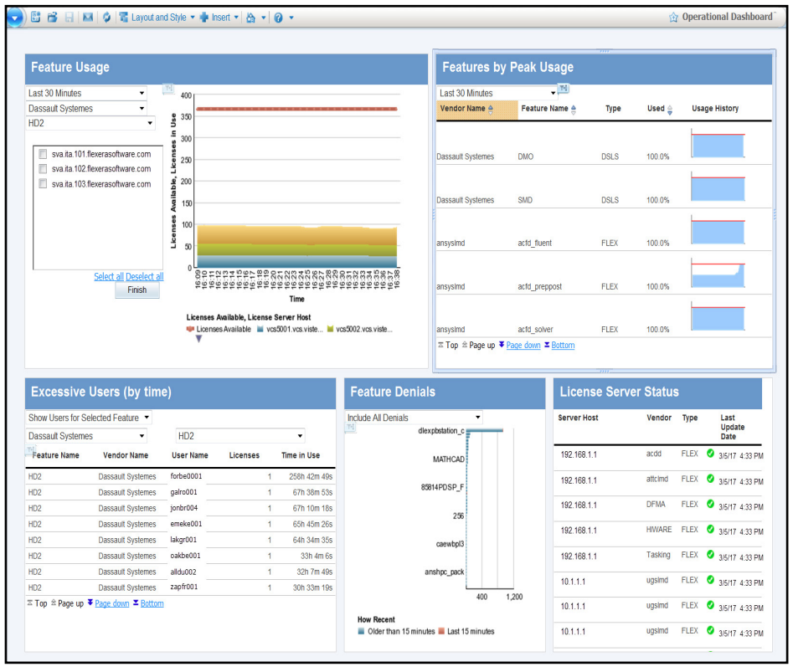Click the Open folder toolbar icon

tap(52, 17)
